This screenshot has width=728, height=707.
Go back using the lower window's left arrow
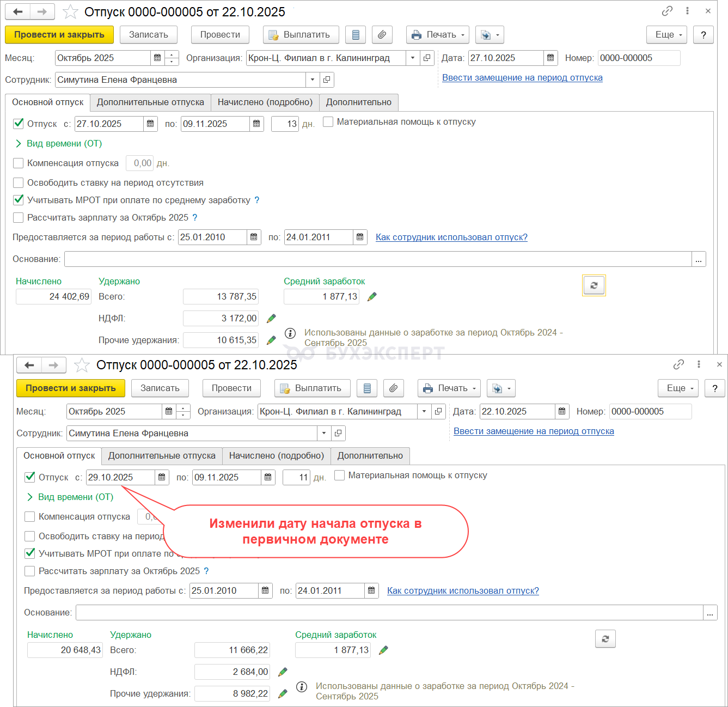(x=29, y=365)
